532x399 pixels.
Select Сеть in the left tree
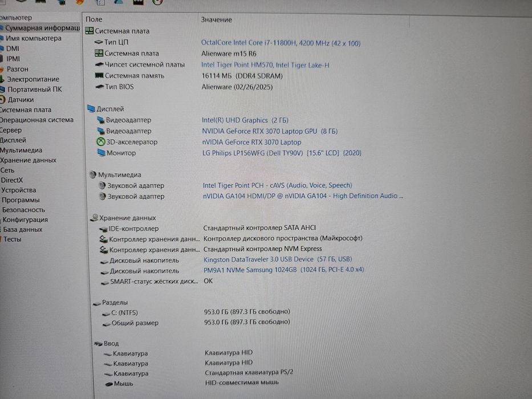(7, 170)
